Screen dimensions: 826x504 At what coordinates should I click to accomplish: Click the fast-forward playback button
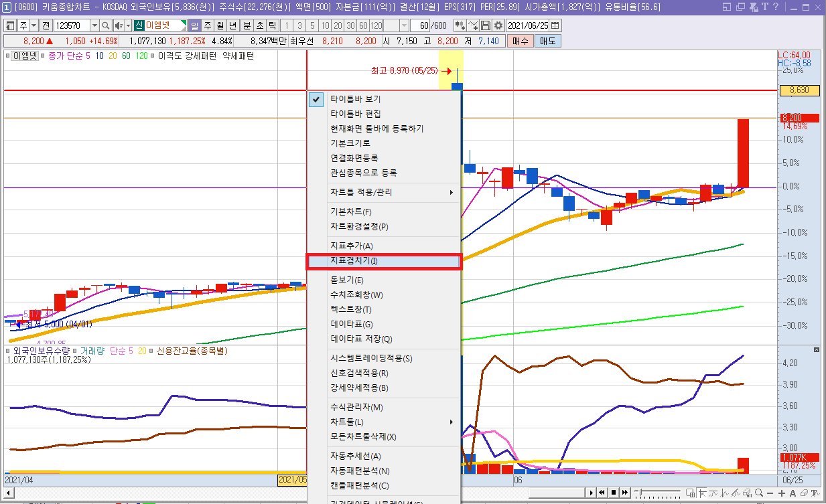625,494
